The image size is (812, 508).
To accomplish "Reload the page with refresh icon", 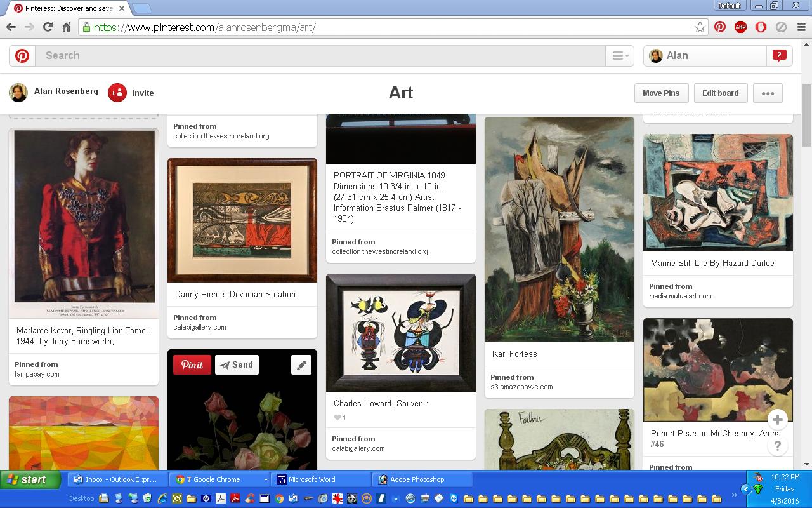I will point(48,27).
